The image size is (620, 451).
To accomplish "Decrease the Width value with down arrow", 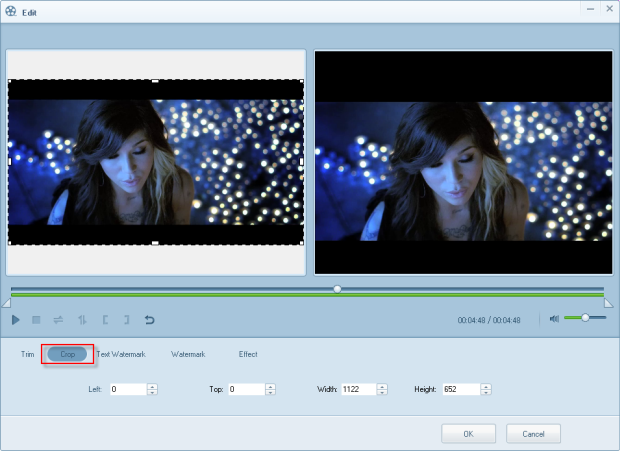I will pyautogui.click(x=382, y=393).
